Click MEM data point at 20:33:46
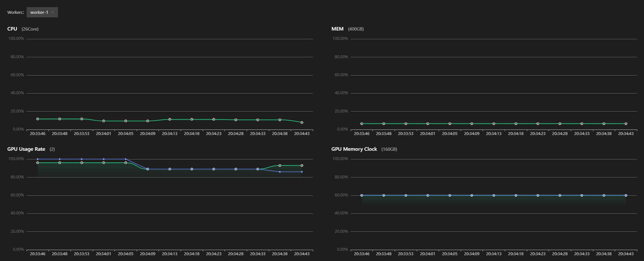The image size is (644, 261). pos(362,124)
